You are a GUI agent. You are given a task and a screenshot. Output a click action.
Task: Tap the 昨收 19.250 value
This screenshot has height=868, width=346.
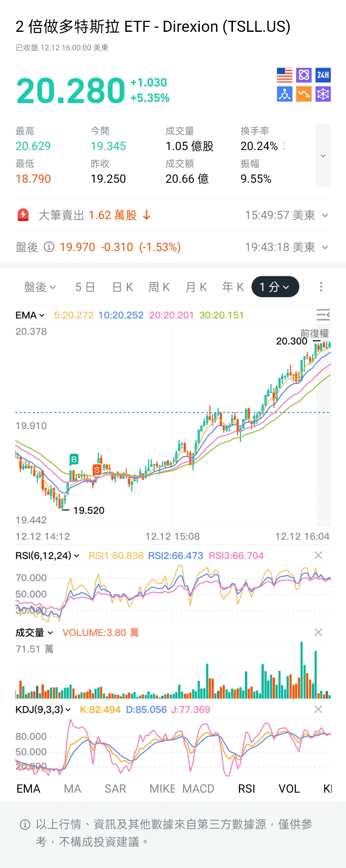(x=108, y=179)
